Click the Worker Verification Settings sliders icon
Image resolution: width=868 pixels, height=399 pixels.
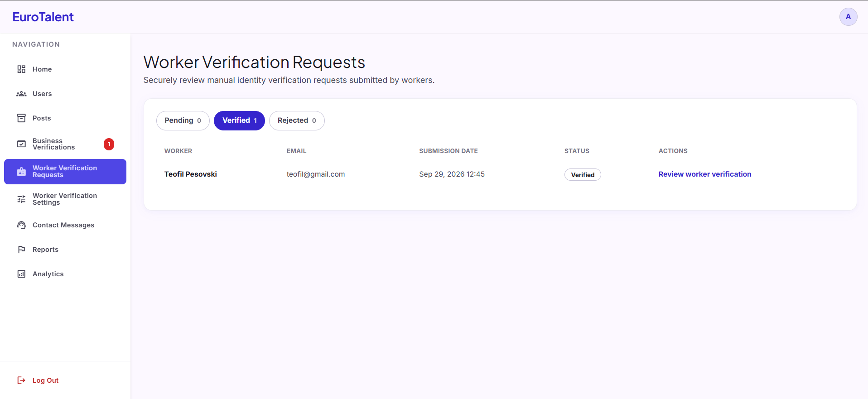pos(21,199)
